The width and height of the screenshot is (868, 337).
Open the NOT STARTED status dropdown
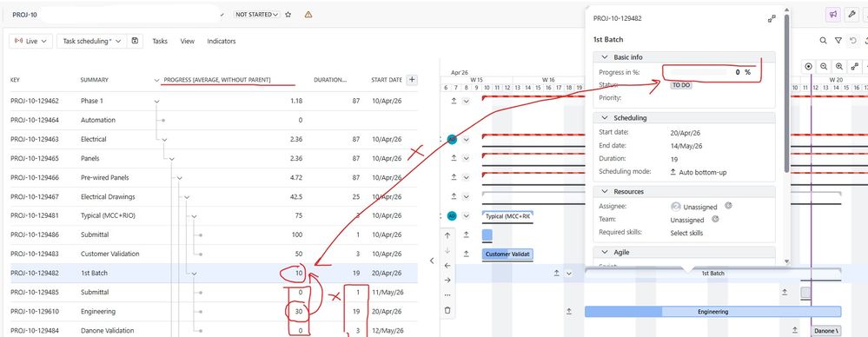point(256,15)
